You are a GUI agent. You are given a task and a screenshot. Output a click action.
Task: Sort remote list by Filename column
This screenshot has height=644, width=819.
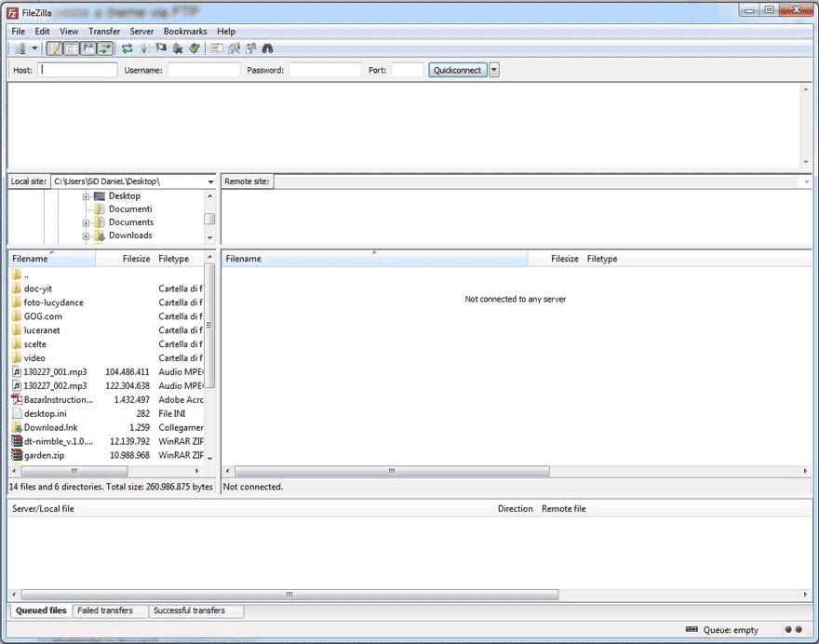(374, 259)
